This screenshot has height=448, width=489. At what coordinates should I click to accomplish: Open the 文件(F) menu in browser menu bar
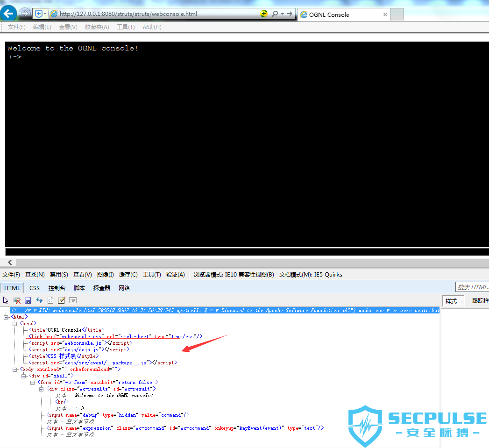click(16, 27)
